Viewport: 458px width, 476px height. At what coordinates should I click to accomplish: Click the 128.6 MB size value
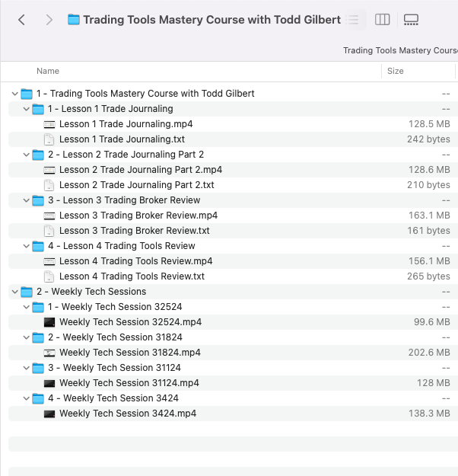click(429, 170)
